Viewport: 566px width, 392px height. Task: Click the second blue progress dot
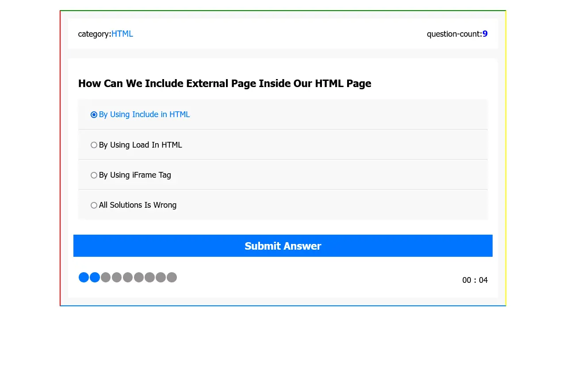tap(95, 278)
